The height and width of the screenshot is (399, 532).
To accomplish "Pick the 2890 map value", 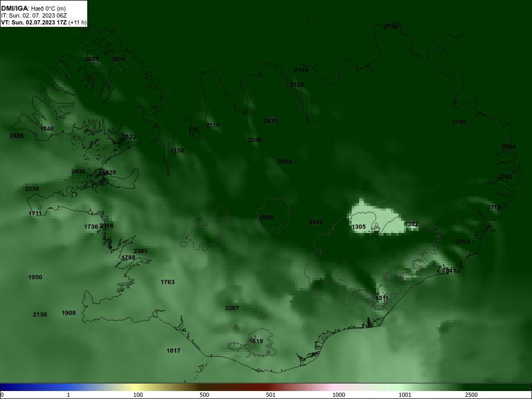I will (x=266, y=218).
